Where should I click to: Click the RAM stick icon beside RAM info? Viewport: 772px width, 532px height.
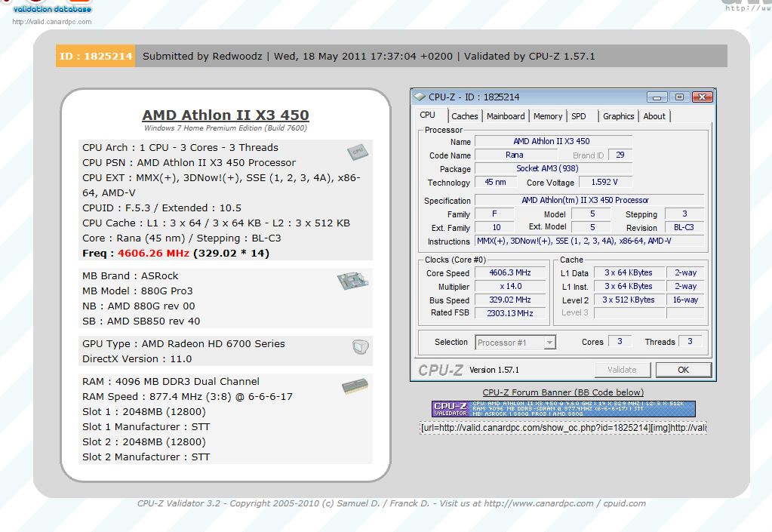coord(355,386)
